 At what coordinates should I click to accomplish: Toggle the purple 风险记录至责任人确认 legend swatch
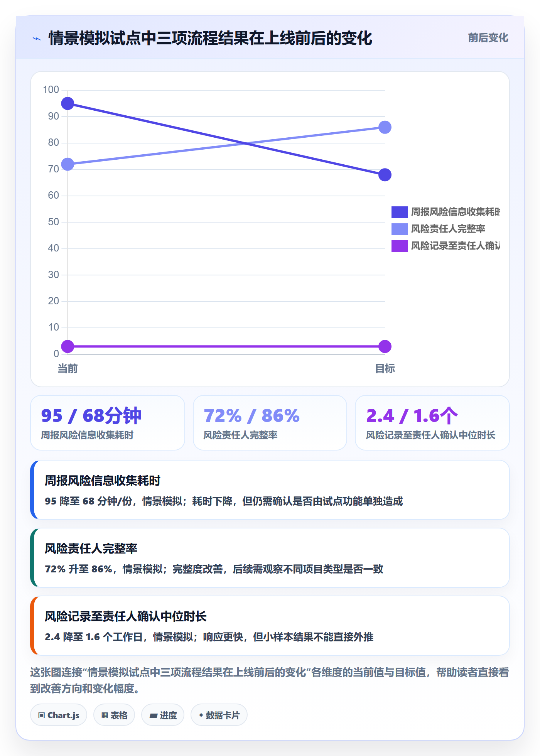click(399, 246)
